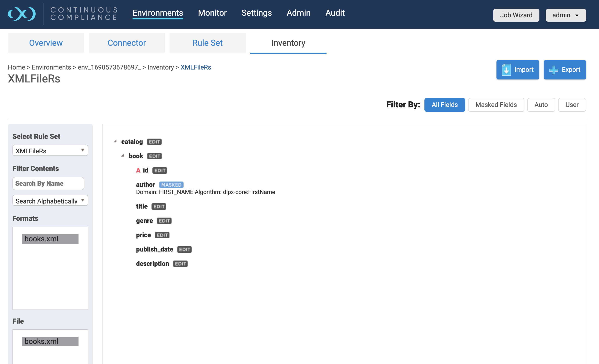Click the EDIT badge next to id
The height and width of the screenshot is (364, 599).
[x=160, y=170]
